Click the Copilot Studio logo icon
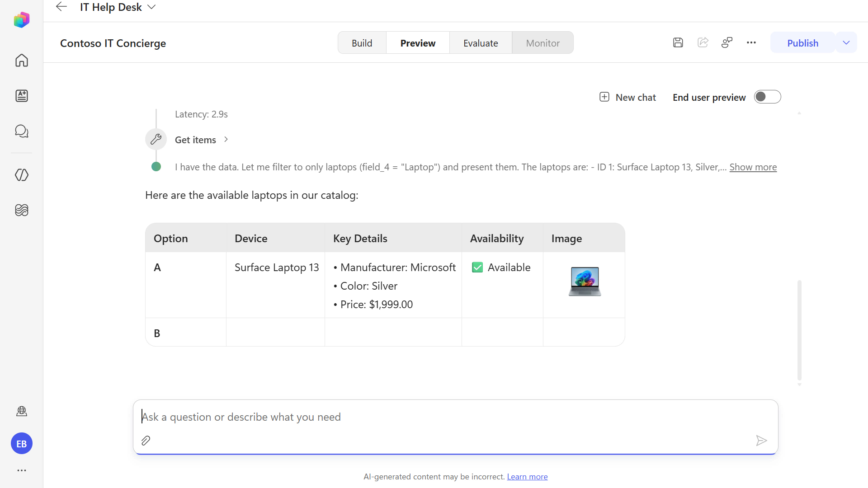 tap(22, 20)
